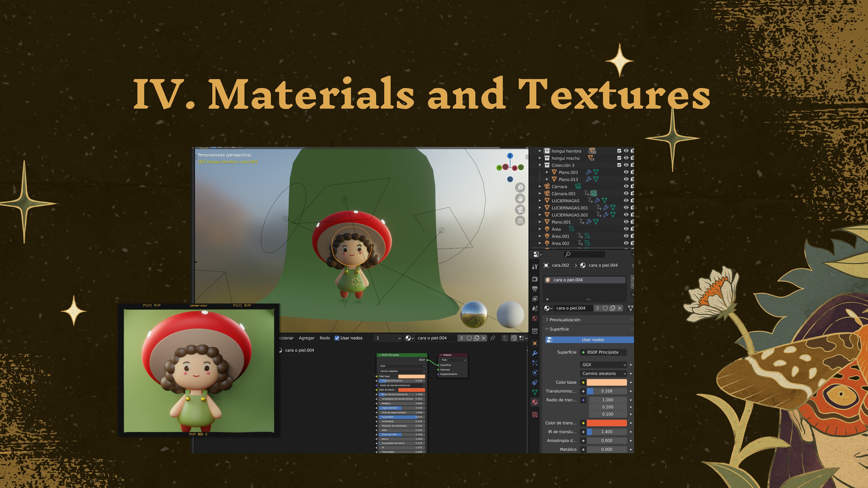Click the pan hand gizmo in viewport
This screenshot has width=868, height=488.
pyautogui.click(x=520, y=199)
